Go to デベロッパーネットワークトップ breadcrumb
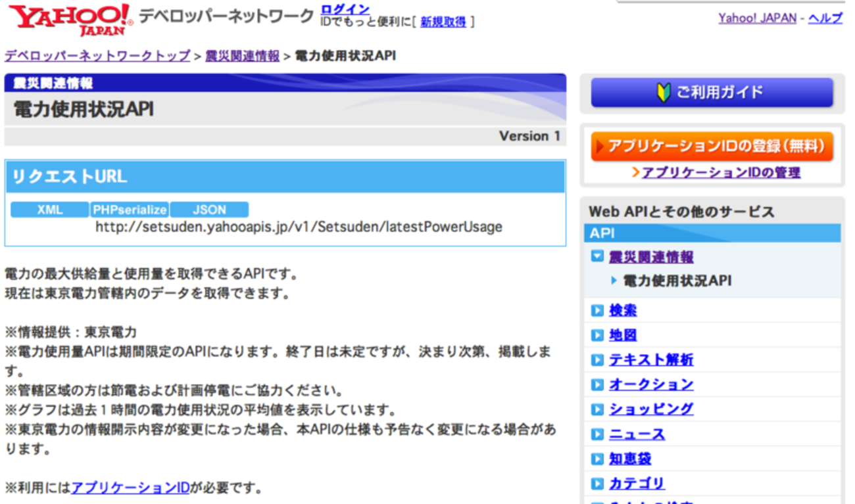Image resolution: width=855 pixels, height=504 pixels. tap(97, 56)
